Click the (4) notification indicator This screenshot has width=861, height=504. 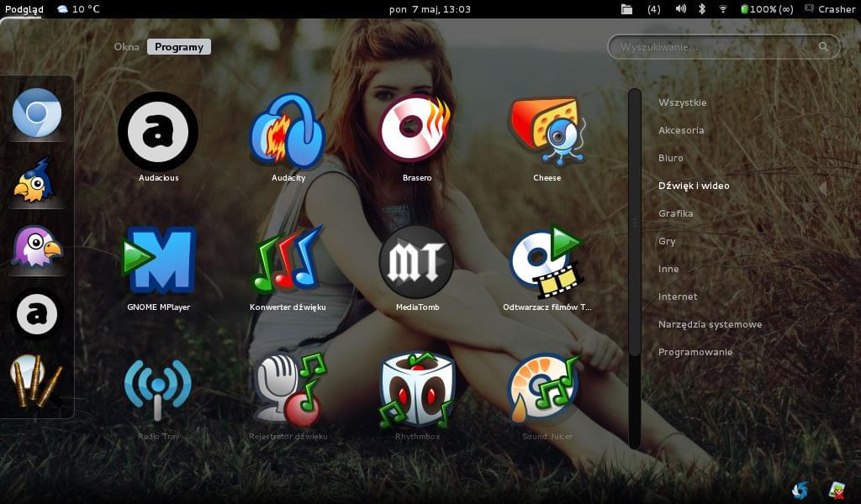(x=653, y=8)
